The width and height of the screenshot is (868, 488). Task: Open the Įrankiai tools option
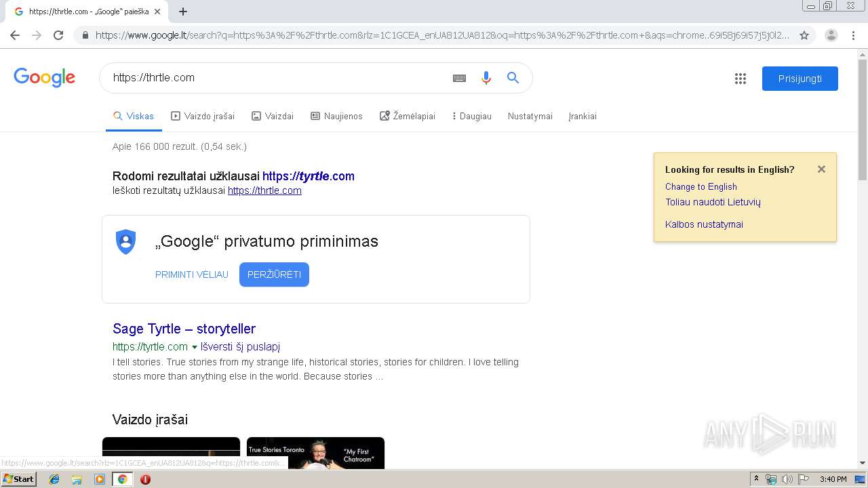point(583,116)
